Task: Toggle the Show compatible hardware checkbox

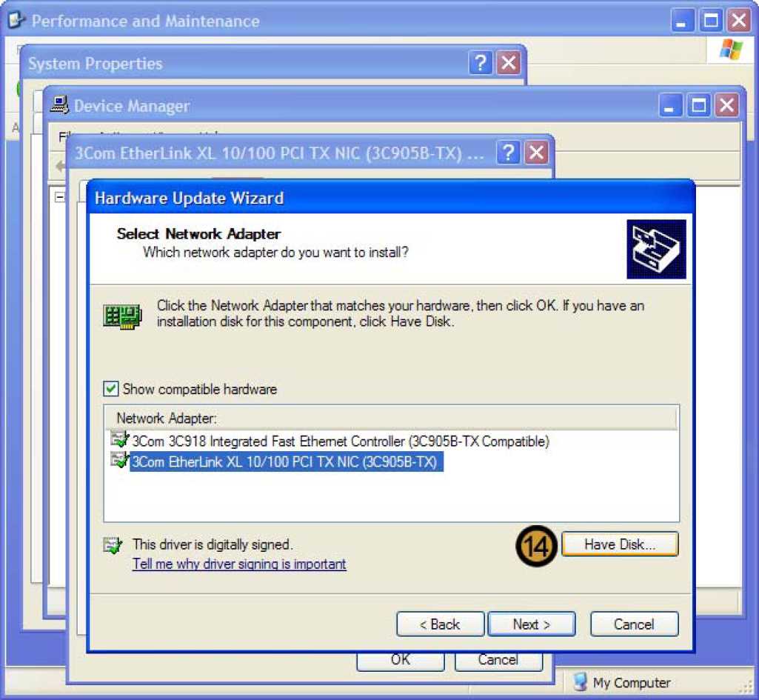Action: pos(111,389)
